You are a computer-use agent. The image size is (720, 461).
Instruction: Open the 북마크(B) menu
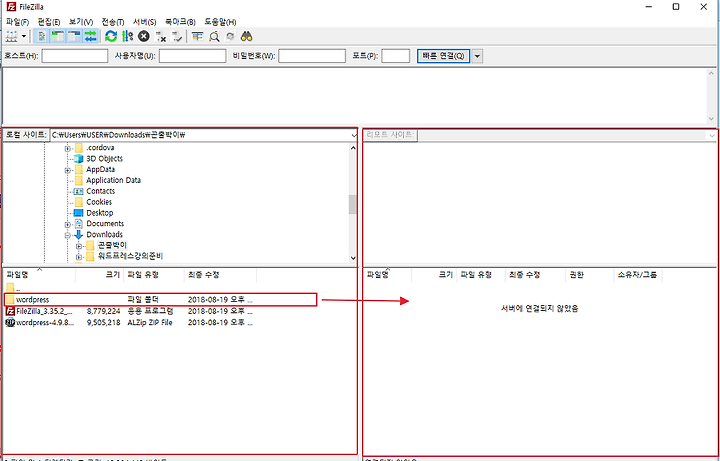pyautogui.click(x=180, y=22)
